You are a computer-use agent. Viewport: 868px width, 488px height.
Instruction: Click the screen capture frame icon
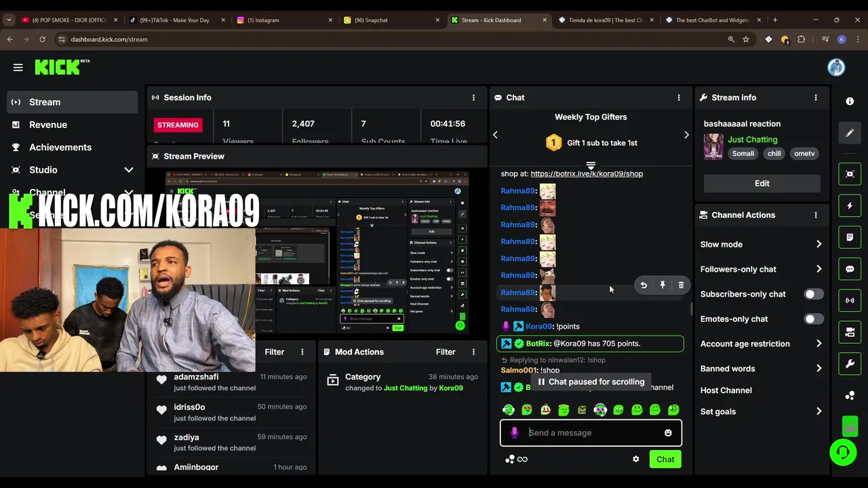850,174
